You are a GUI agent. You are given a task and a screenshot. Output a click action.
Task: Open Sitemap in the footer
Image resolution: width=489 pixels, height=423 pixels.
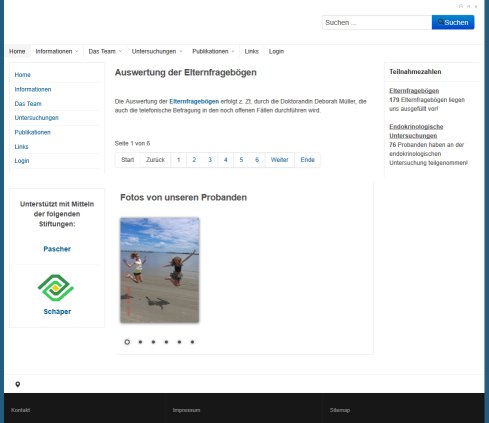coord(340,410)
